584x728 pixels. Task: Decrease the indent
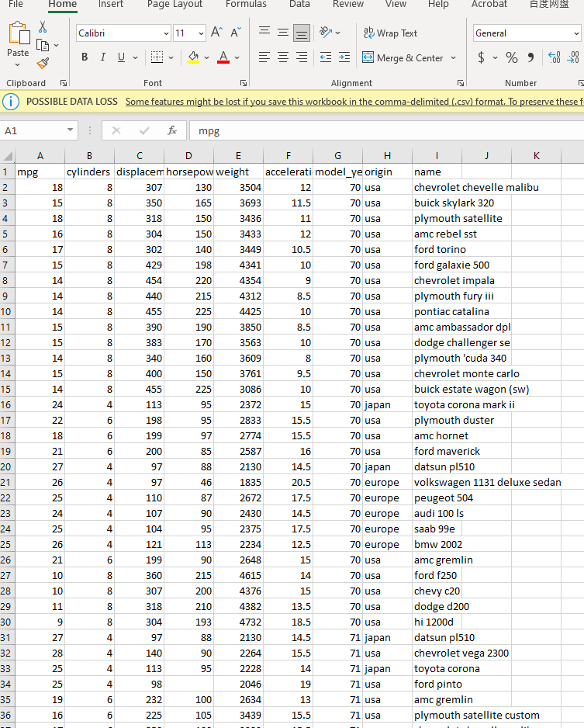click(326, 57)
